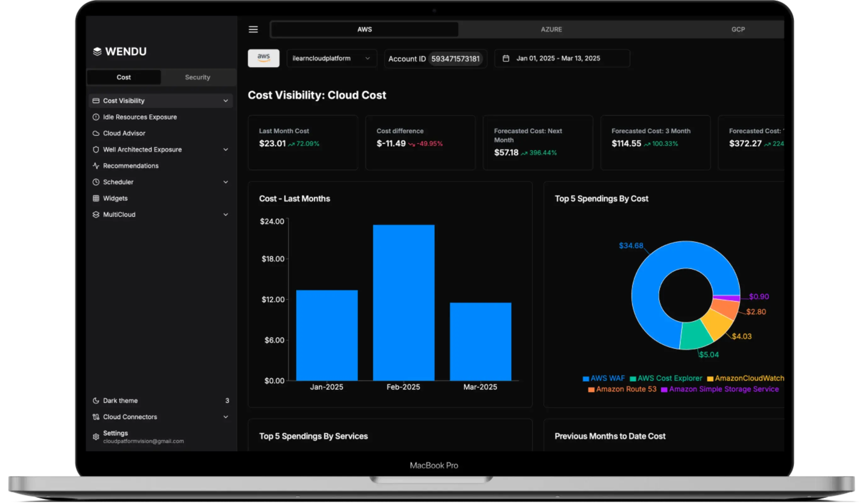
Task: Open the Jan 01 - Mar 13 date range picker
Action: [562, 58]
